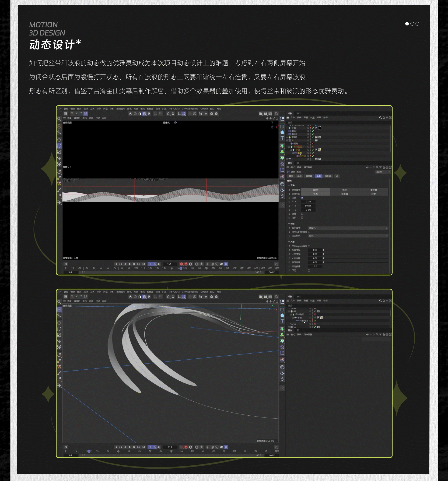Image resolution: width=448 pixels, height=481 pixels.
Task: Toggle Y axis lock in upper window
Action: click(x=76, y=113)
